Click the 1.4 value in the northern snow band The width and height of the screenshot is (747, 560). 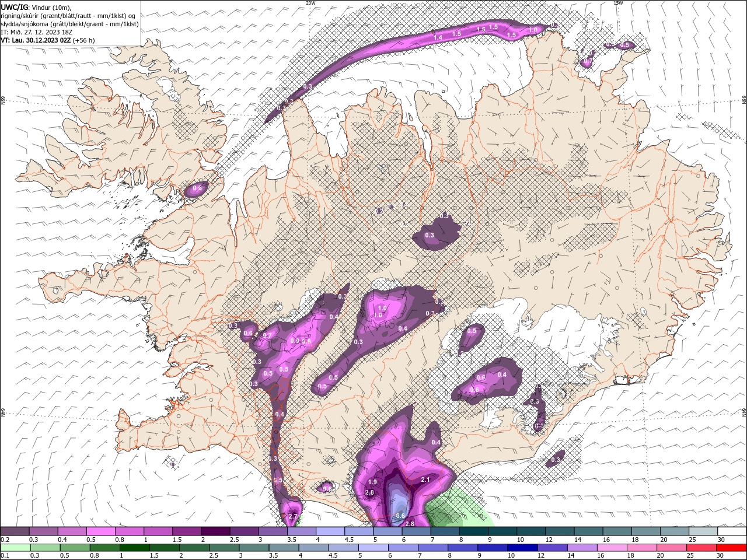pyautogui.click(x=438, y=37)
